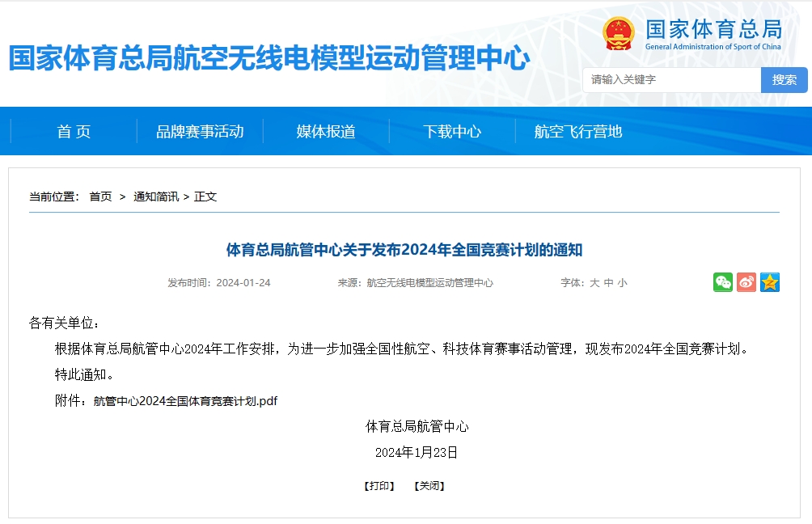
Task: Click 通知简讯 breadcrumb link
Action: click(x=156, y=196)
